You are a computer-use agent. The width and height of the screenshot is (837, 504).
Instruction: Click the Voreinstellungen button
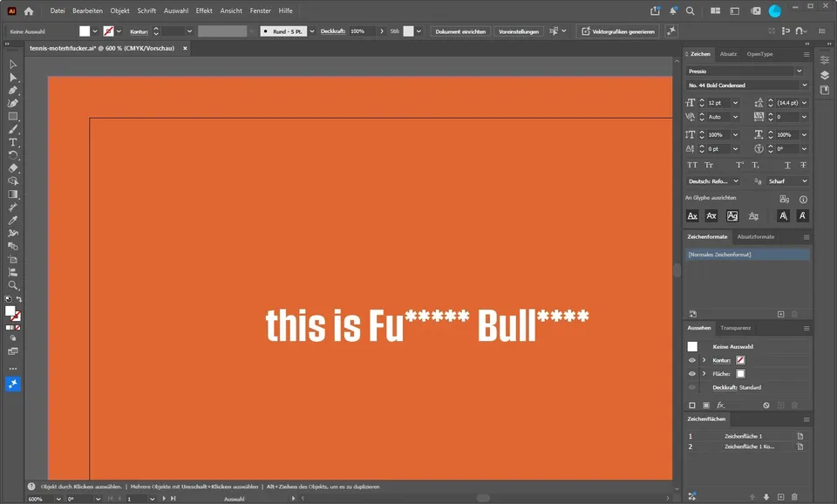tap(518, 31)
